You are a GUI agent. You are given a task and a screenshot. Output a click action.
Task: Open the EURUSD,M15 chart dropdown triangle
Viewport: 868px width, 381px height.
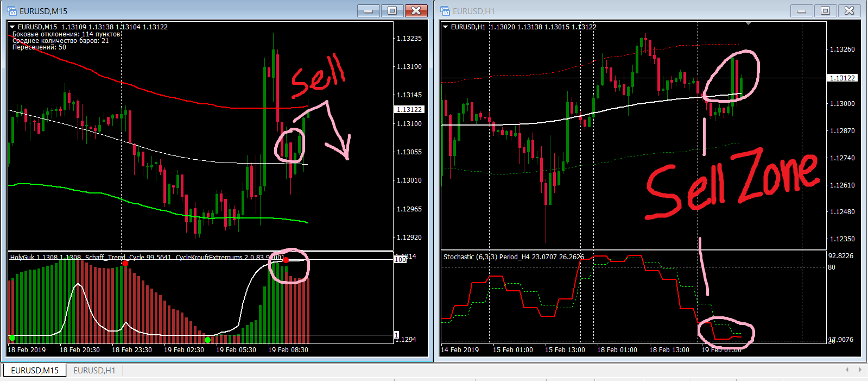click(x=12, y=27)
